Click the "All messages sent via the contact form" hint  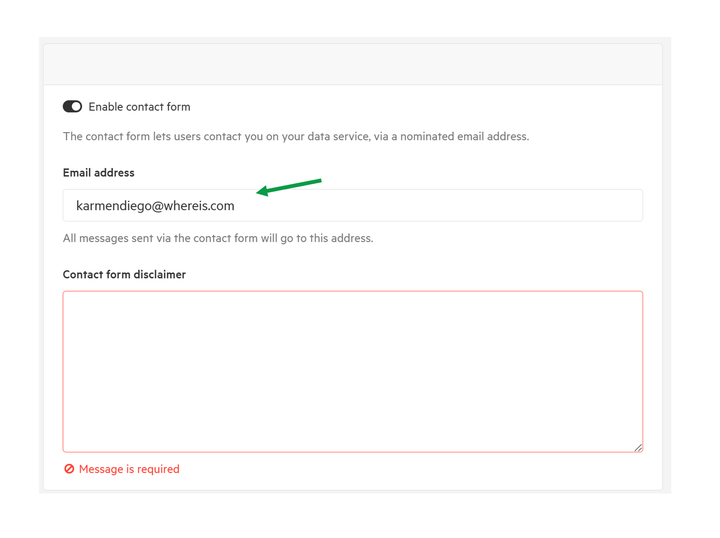(x=218, y=238)
